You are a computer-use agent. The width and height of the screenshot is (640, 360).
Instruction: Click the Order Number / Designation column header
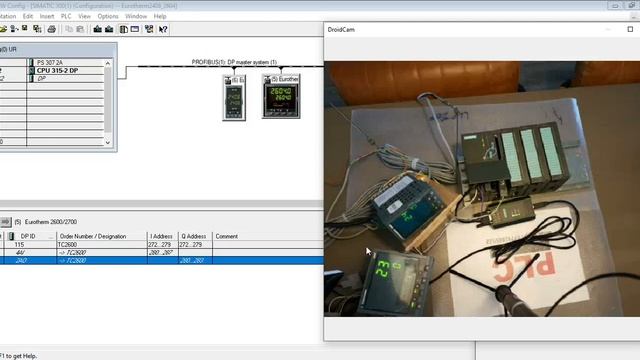(102, 236)
